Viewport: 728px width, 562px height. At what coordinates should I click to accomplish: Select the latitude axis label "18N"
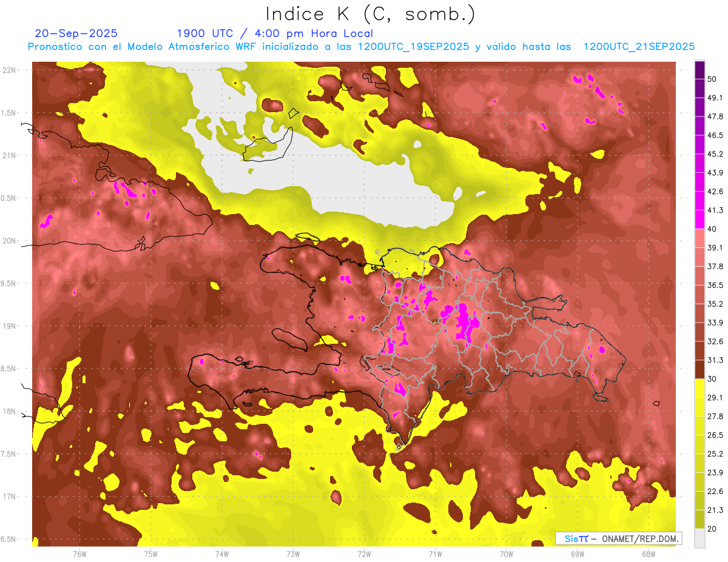[x=9, y=412]
